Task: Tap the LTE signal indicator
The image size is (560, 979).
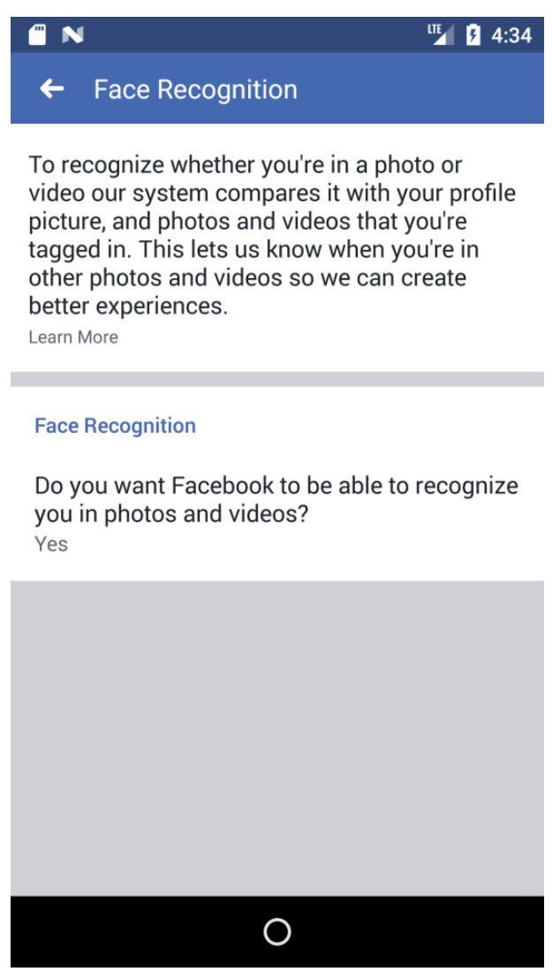Action: tap(441, 34)
